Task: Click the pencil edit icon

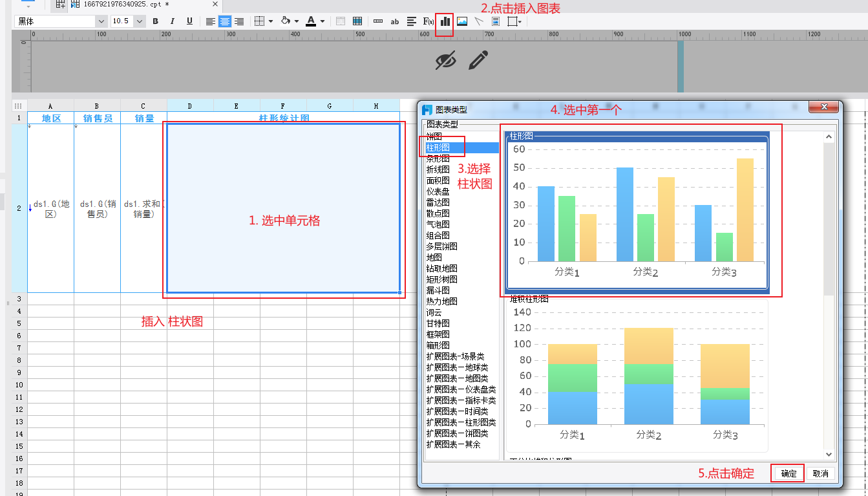Action: (478, 61)
